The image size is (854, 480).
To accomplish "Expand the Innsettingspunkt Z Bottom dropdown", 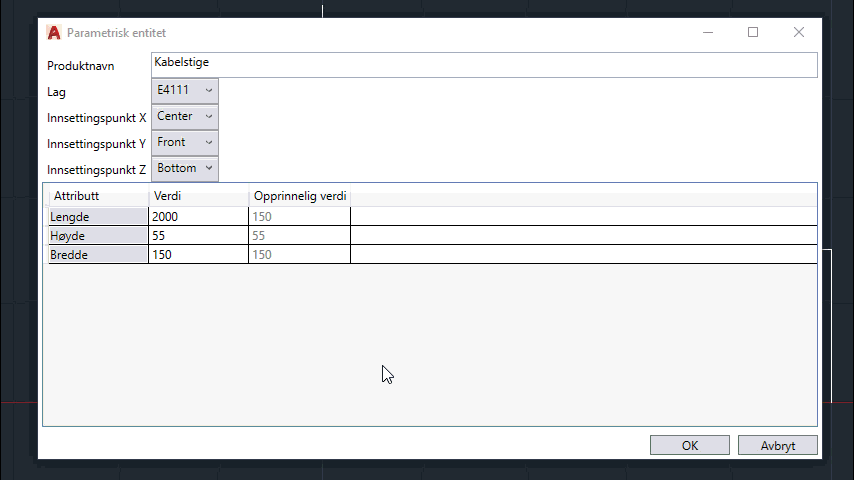I will click(185, 168).
